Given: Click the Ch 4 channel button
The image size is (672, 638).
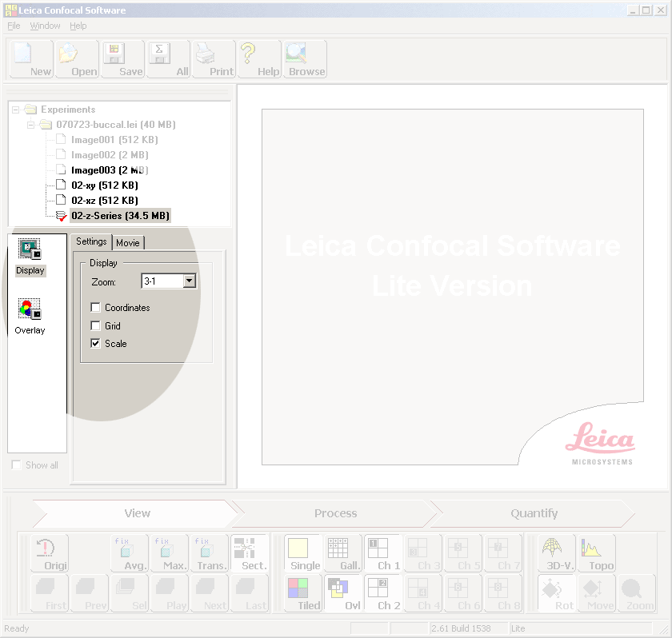Looking at the screenshot, I should (423, 593).
